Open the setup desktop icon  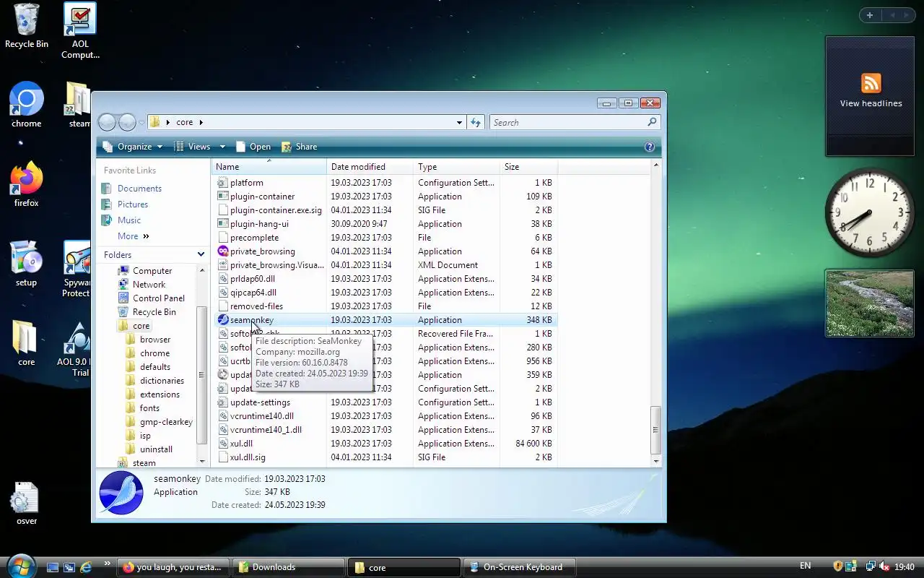(x=27, y=264)
